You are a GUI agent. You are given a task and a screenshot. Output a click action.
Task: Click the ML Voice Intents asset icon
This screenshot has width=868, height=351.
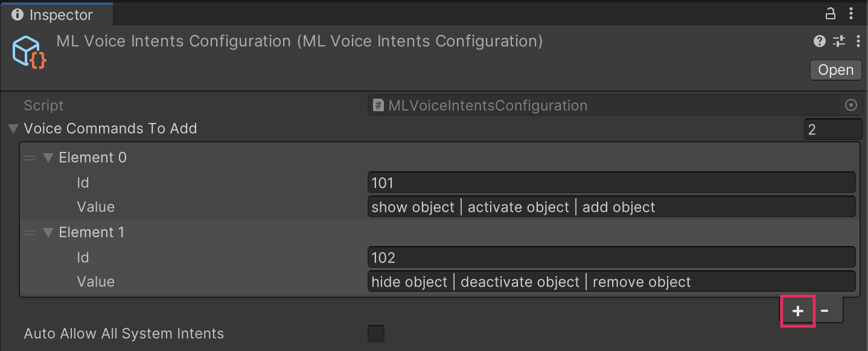29,52
